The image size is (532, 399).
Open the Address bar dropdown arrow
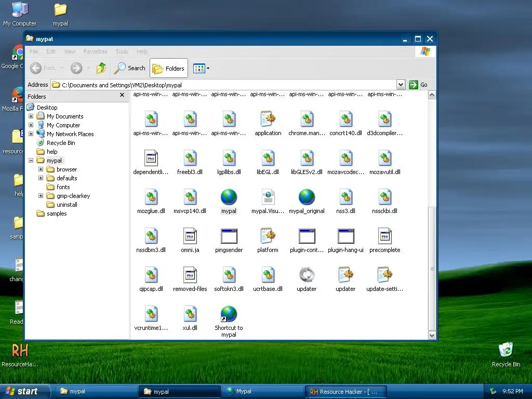[401, 85]
